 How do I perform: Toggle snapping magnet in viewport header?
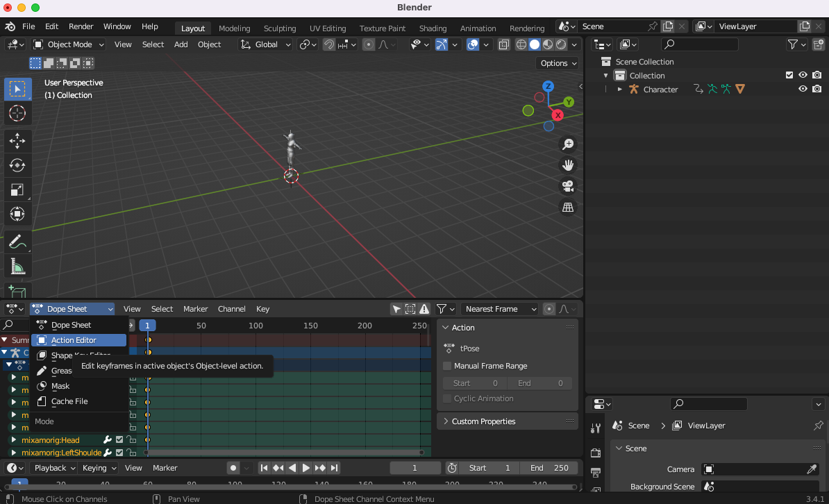point(329,44)
